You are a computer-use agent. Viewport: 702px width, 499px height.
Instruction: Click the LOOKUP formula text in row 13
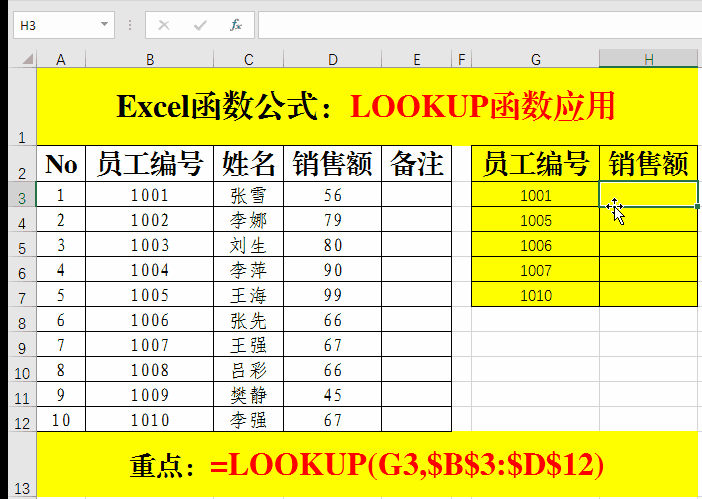point(406,464)
